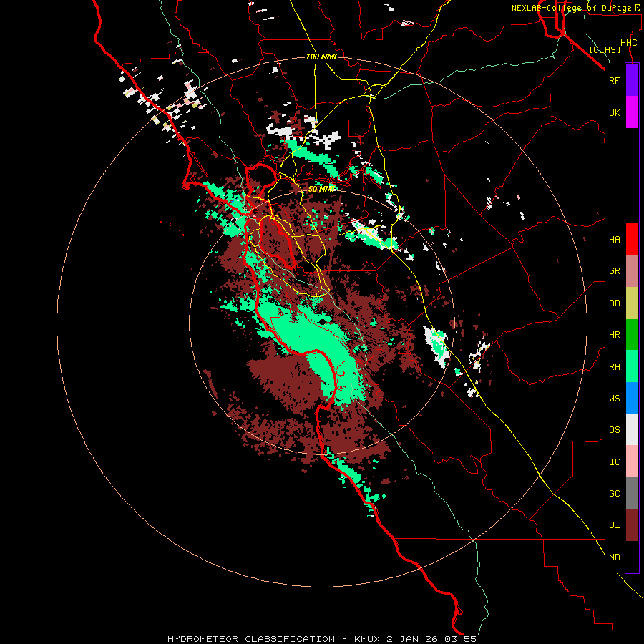Click the yellow BD legend color swatch

point(632,303)
